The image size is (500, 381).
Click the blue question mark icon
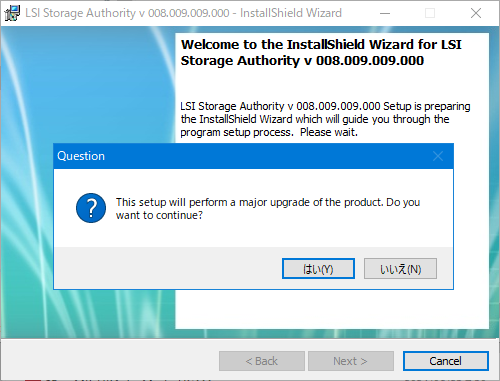tap(91, 208)
